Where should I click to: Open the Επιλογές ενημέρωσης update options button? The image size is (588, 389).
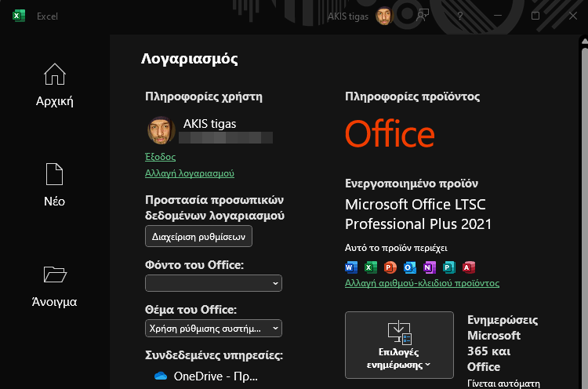pyautogui.click(x=399, y=345)
